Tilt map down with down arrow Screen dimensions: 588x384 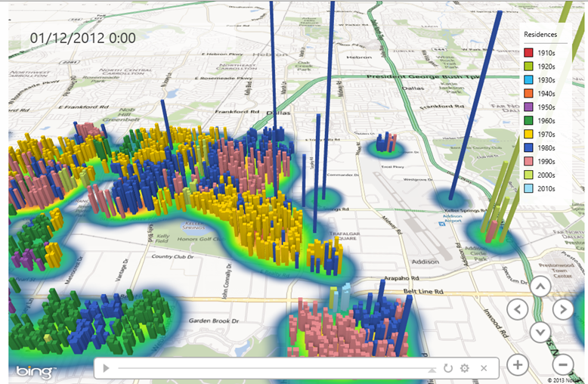pos(540,332)
